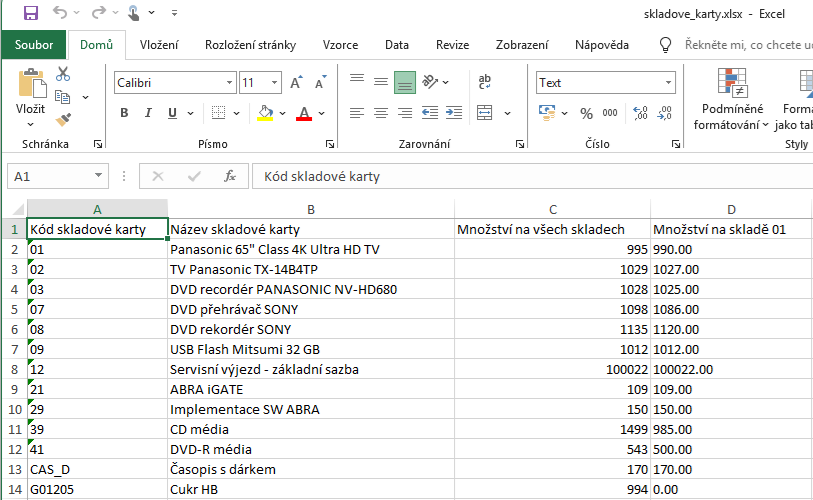
Task: Select the whole sheet corner triangle
Action: 18,209
